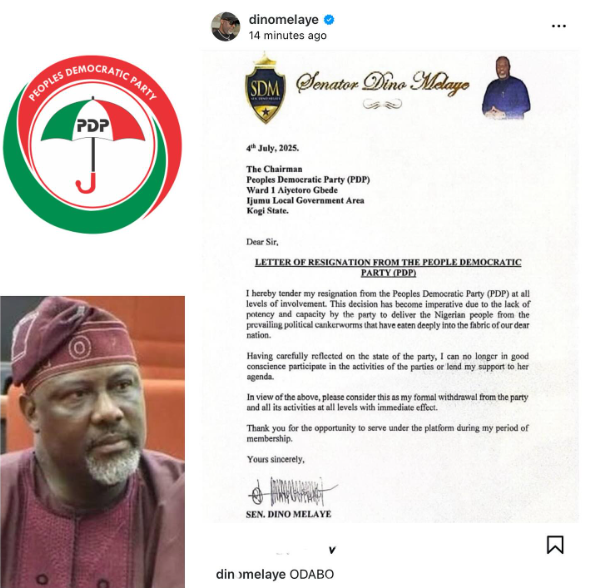Screen dimensions: 594x588
Task: Click the 'Yours sincerely,' closing line
Action: [275, 459]
